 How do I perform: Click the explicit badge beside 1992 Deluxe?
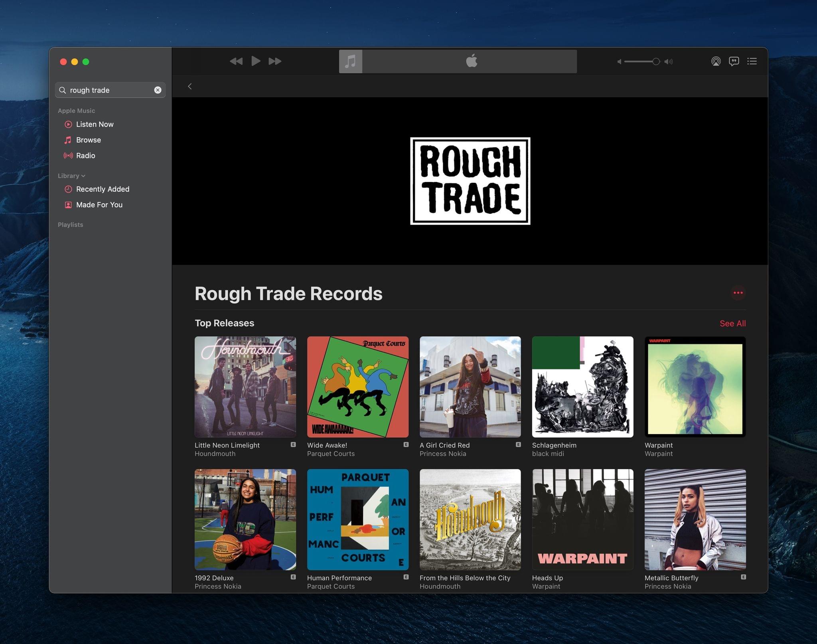[x=293, y=577]
